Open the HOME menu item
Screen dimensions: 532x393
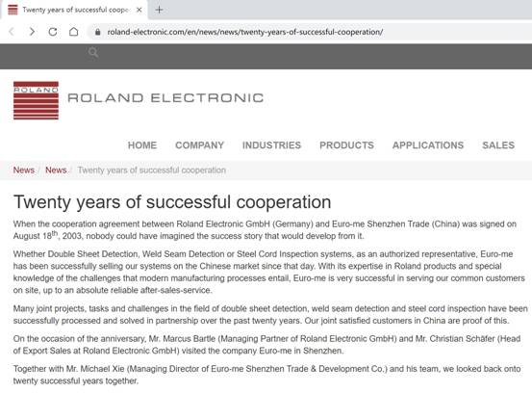(142, 145)
